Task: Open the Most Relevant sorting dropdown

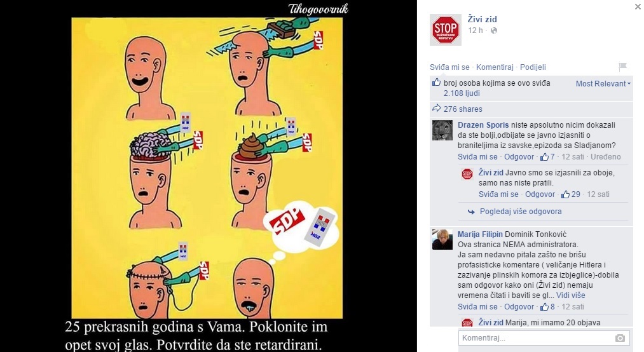Action: [603, 84]
